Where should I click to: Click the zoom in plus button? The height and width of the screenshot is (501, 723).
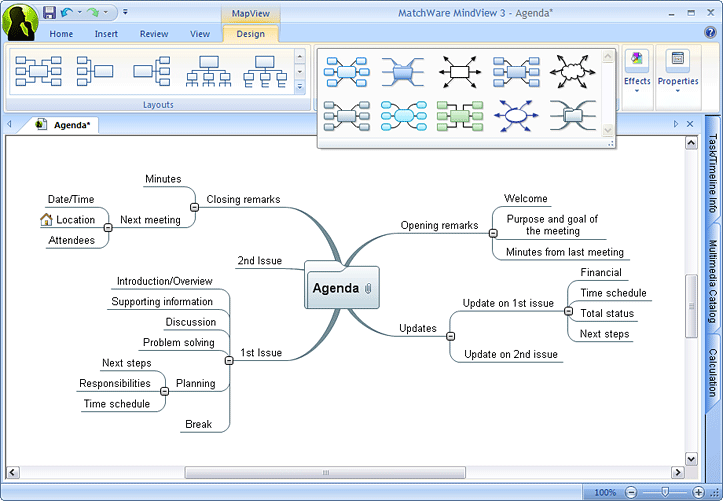pos(699,492)
